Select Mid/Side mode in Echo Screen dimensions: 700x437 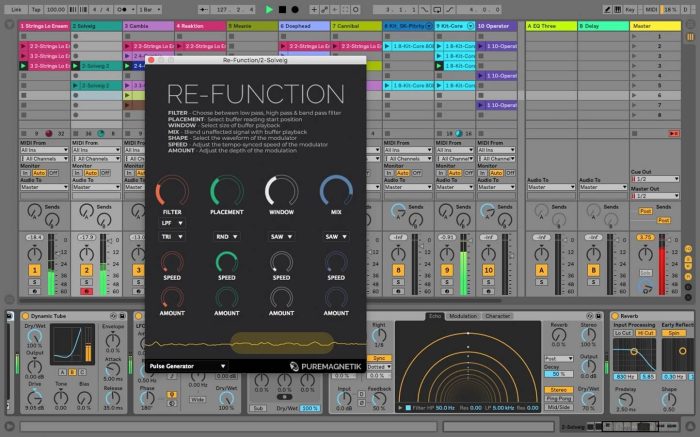click(x=558, y=407)
